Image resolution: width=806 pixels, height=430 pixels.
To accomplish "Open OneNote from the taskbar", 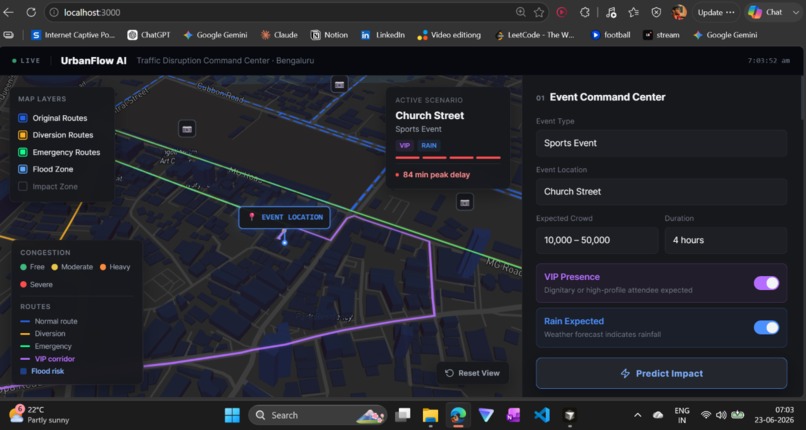I will (512, 415).
